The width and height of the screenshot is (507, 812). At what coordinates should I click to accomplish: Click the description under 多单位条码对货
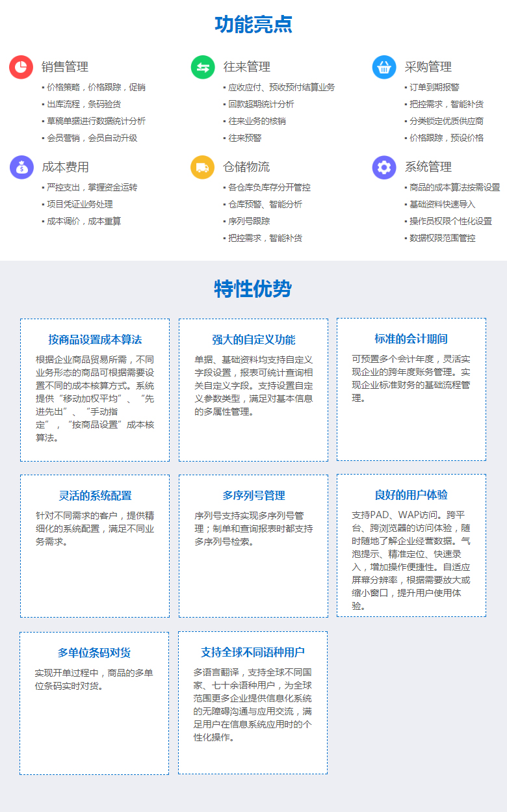click(x=94, y=679)
